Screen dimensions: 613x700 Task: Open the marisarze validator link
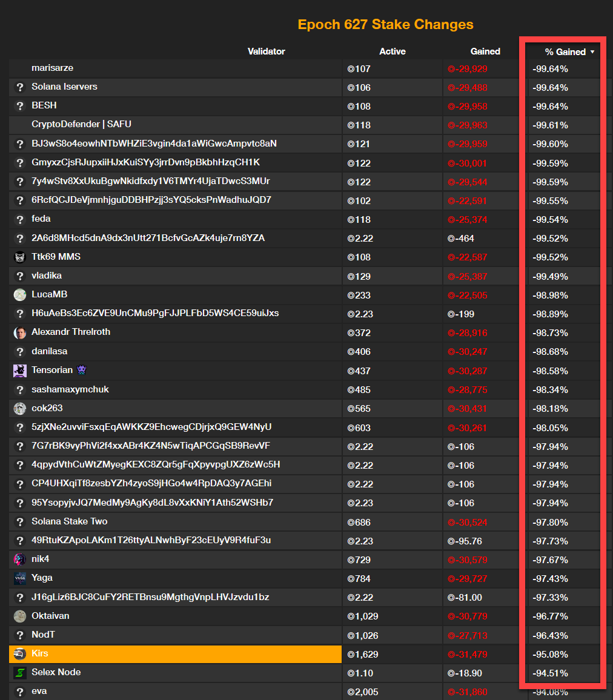pyautogui.click(x=53, y=68)
